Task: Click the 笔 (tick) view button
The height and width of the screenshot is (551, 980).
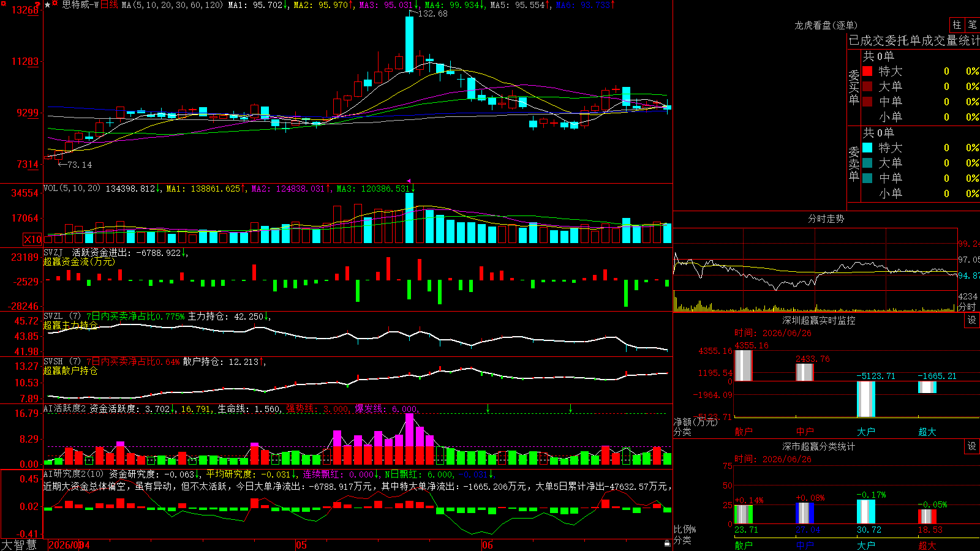Action: point(972,24)
